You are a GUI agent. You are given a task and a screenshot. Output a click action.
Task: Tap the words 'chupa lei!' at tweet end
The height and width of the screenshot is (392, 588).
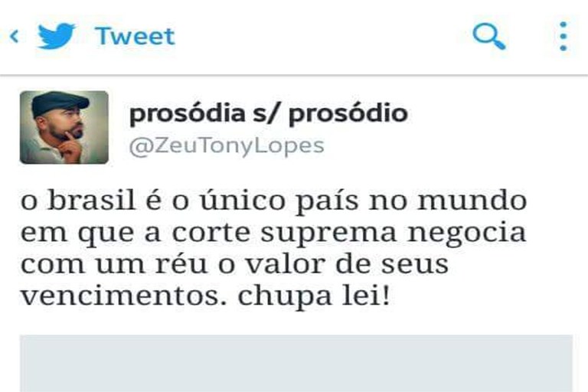314,297
